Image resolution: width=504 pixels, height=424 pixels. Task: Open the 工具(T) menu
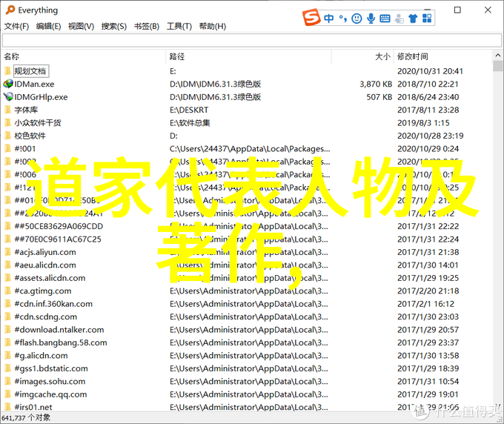179,26
